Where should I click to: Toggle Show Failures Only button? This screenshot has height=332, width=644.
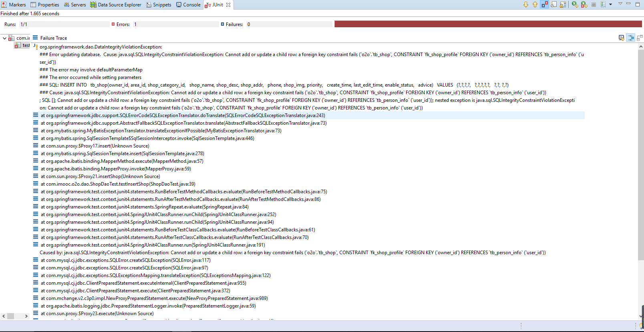point(545,4)
